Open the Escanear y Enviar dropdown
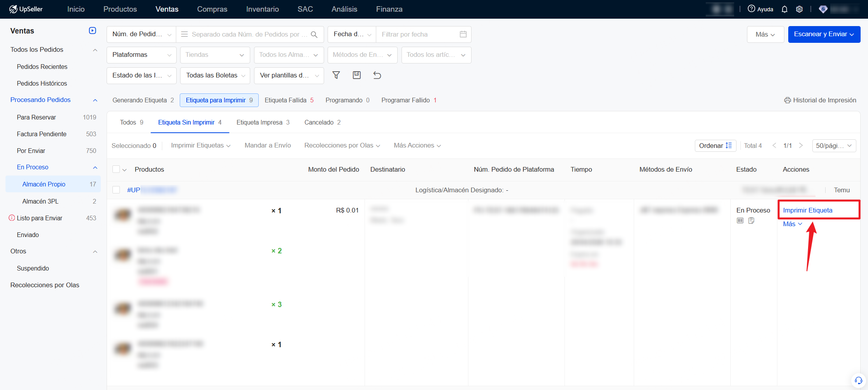The image size is (868, 390). click(x=824, y=34)
